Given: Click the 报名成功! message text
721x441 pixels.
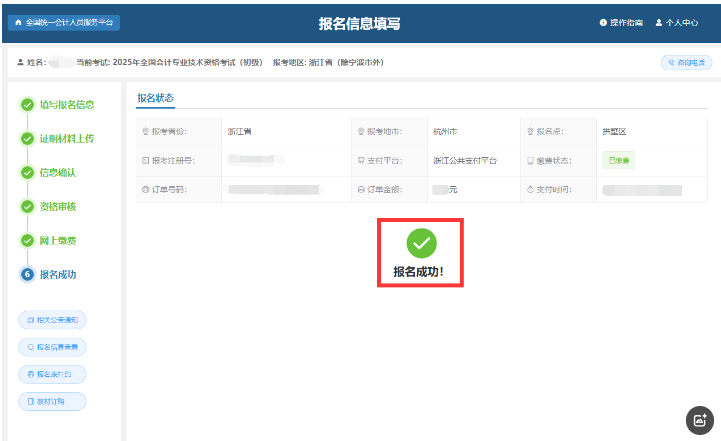Looking at the screenshot, I should tap(418, 271).
